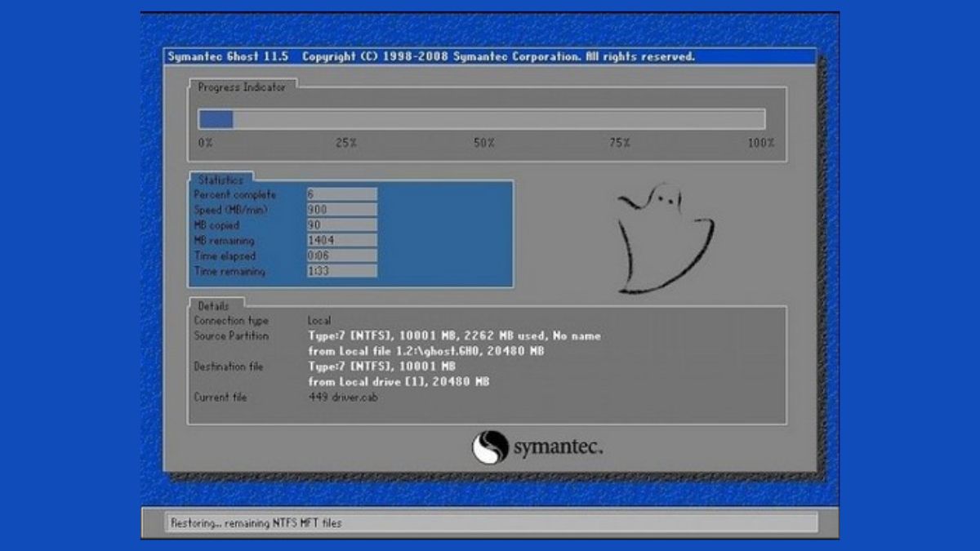Click the symantec. wordmark text
Image resolution: width=980 pixels, height=551 pixels.
559,447
